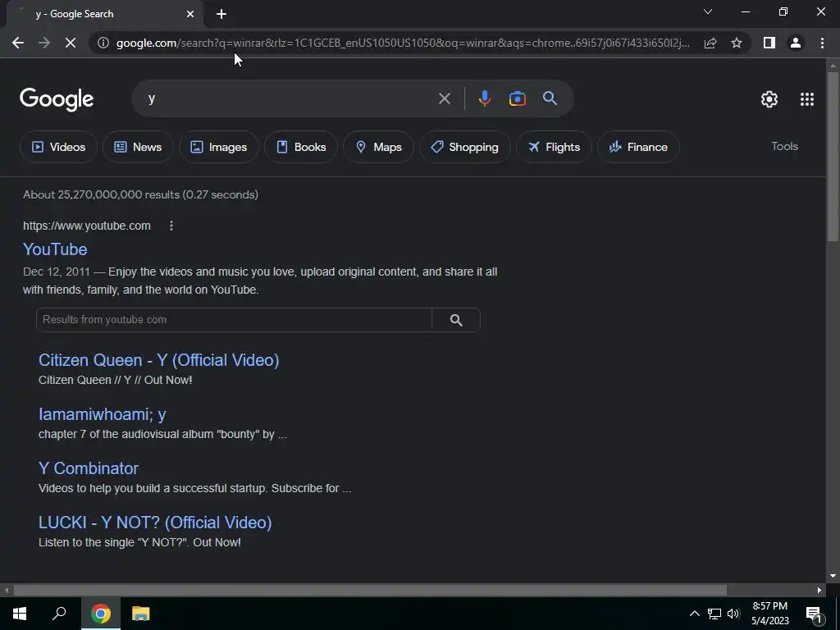Go to Google homepage via logo
This screenshot has width=840, height=630.
pyautogui.click(x=57, y=99)
